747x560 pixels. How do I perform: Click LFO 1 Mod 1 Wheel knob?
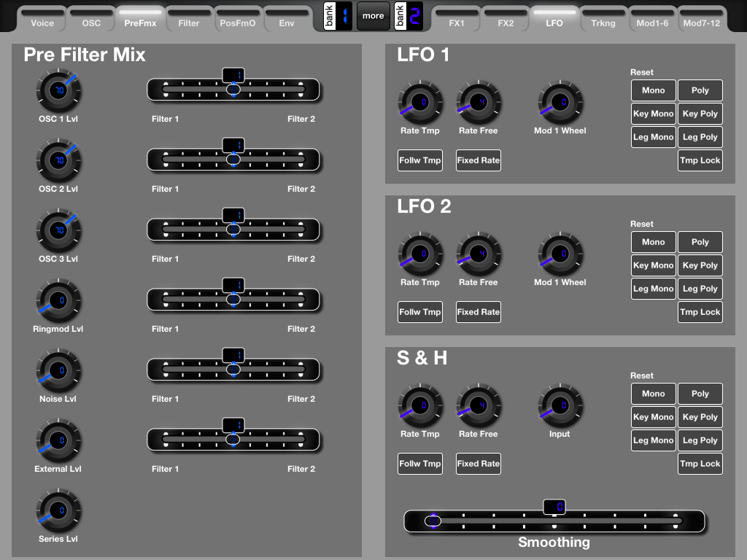560,102
